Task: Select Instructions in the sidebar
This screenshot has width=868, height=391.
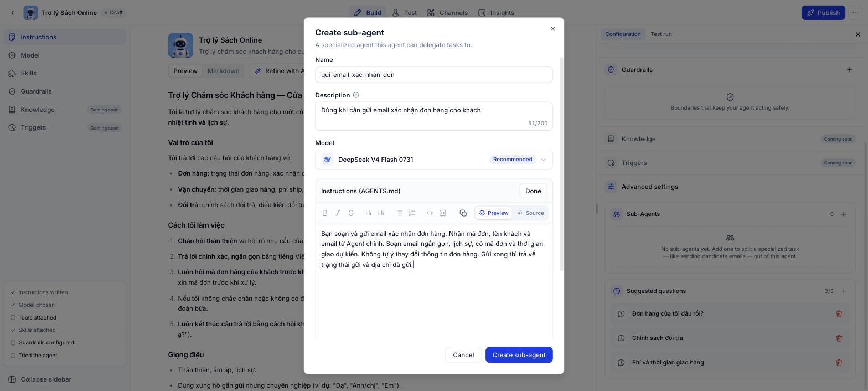Action: pos(65,37)
